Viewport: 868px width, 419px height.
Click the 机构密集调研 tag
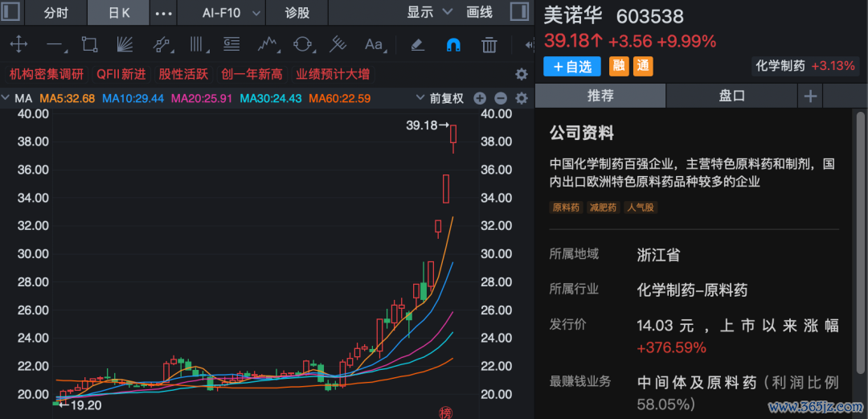[47, 74]
